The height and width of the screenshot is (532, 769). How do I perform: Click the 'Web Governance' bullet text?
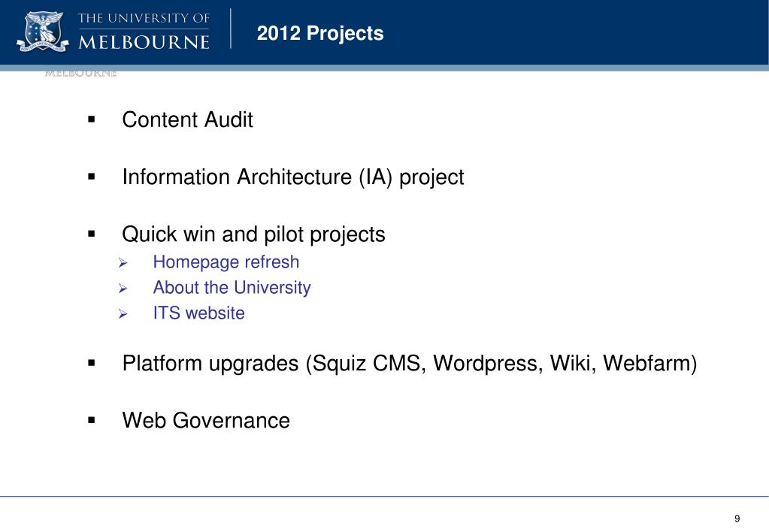[x=206, y=421]
